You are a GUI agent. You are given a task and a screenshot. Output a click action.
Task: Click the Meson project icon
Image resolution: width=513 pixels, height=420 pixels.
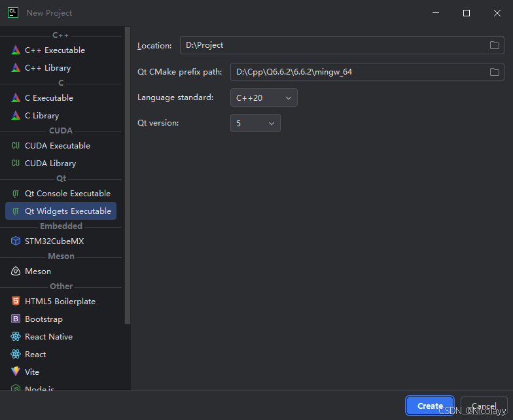[x=16, y=271]
